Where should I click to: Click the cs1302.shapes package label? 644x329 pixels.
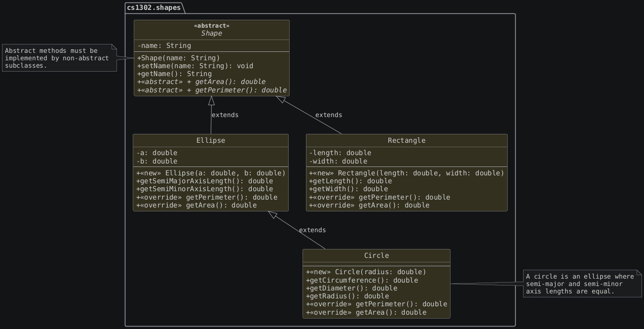[153, 7]
